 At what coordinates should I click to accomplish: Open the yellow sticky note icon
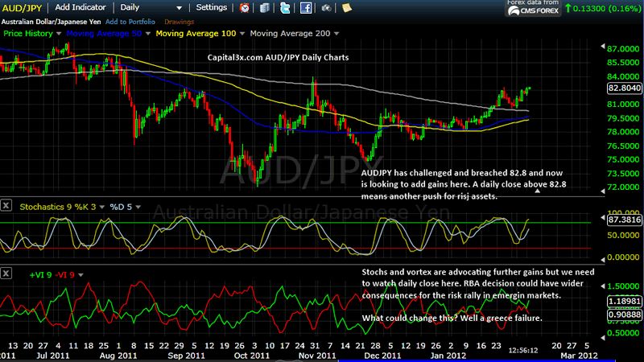[x=346, y=7]
